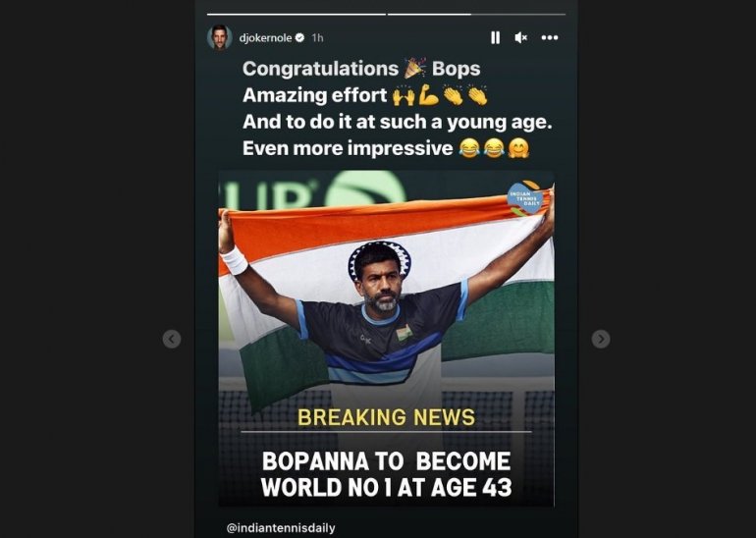Click the Bopanna World No 1 headline text
The image size is (756, 538).
(386, 474)
